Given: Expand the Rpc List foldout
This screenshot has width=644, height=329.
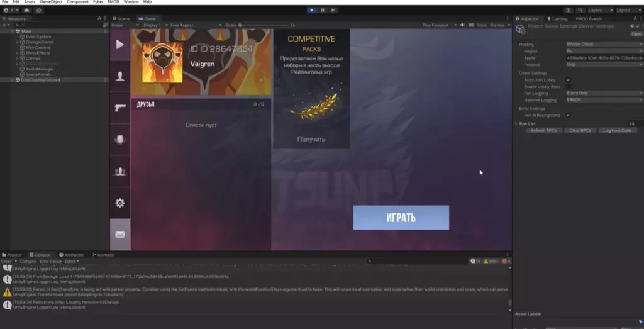Looking at the screenshot, I should pyautogui.click(x=516, y=124).
